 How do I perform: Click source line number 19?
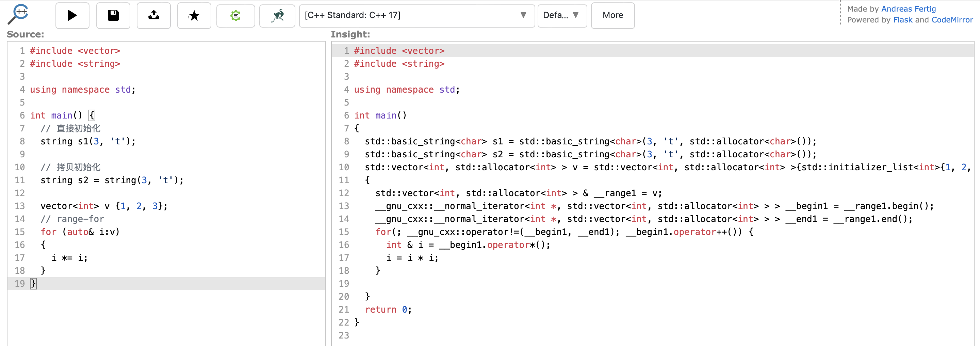click(19, 284)
